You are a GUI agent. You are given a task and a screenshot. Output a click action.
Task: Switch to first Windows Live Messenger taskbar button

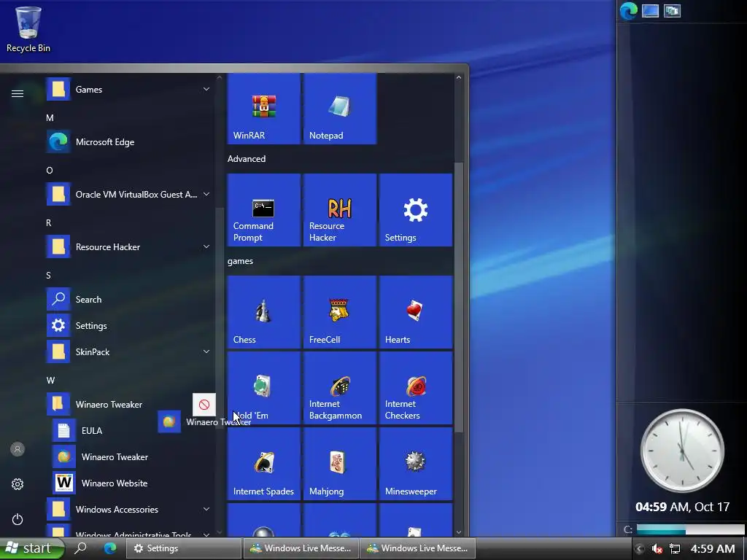click(301, 548)
